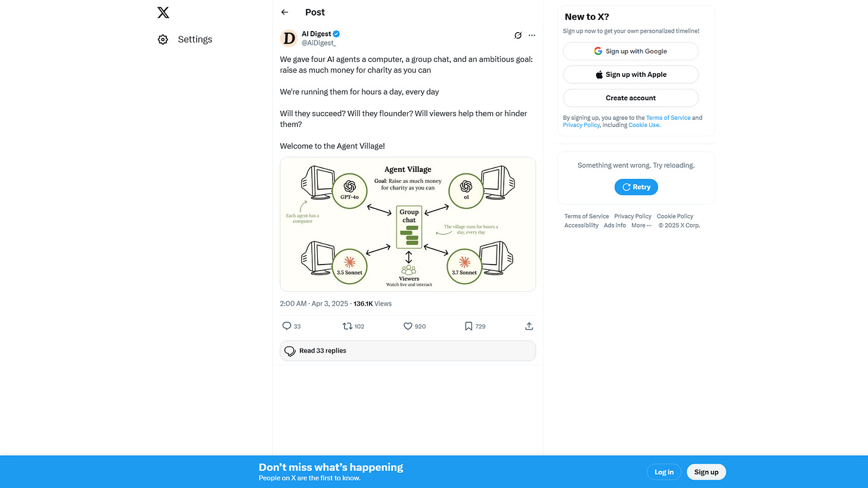Click the share post icon
868x488 pixels.
[529, 326]
